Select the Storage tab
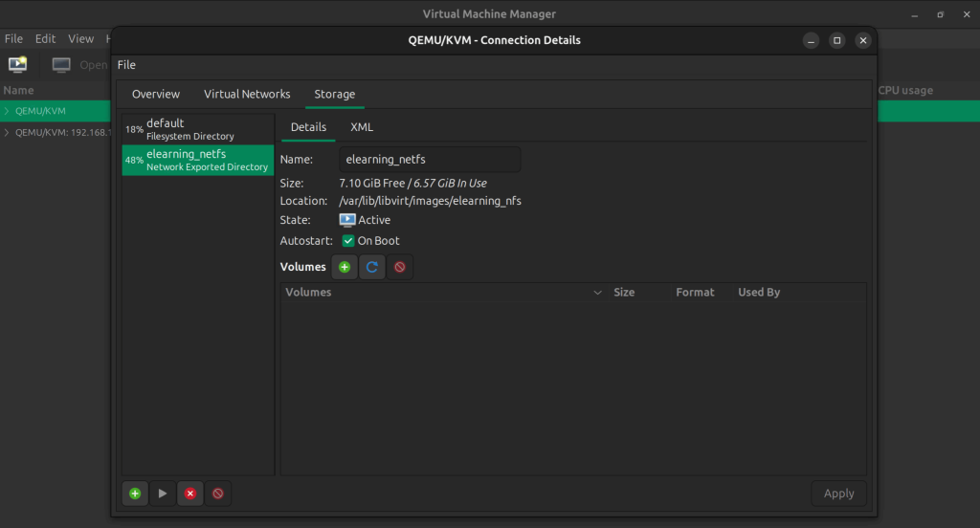The width and height of the screenshot is (980, 528). point(334,95)
